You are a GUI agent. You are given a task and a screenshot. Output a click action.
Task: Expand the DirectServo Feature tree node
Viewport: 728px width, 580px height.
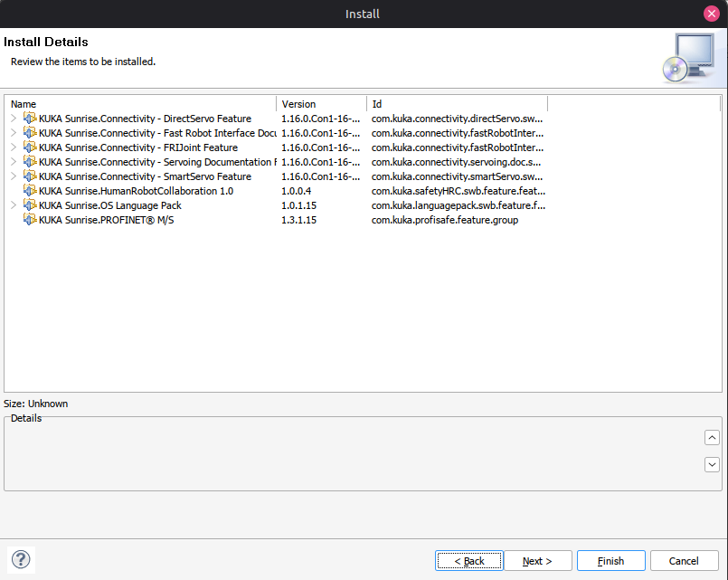pyautogui.click(x=14, y=119)
